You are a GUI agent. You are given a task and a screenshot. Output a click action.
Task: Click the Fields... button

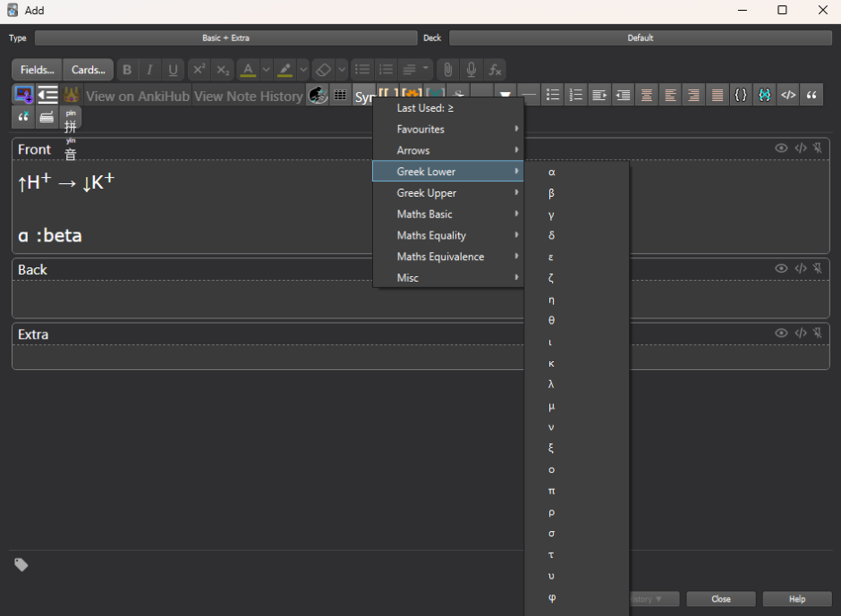click(x=37, y=70)
